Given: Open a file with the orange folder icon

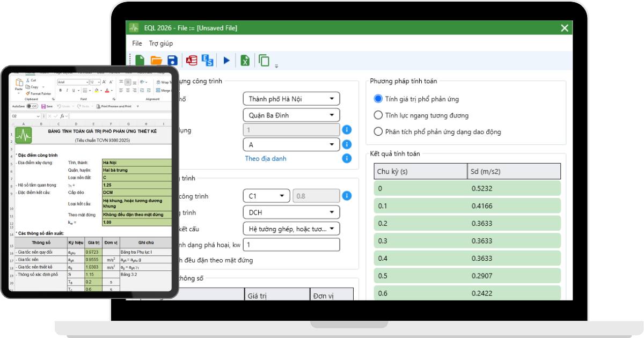Looking at the screenshot, I should pos(156,61).
